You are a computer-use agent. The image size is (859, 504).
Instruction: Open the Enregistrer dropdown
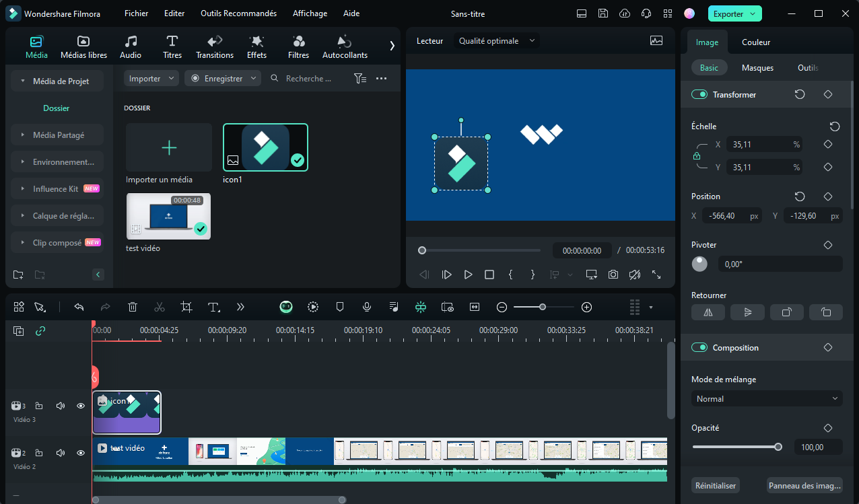point(222,79)
